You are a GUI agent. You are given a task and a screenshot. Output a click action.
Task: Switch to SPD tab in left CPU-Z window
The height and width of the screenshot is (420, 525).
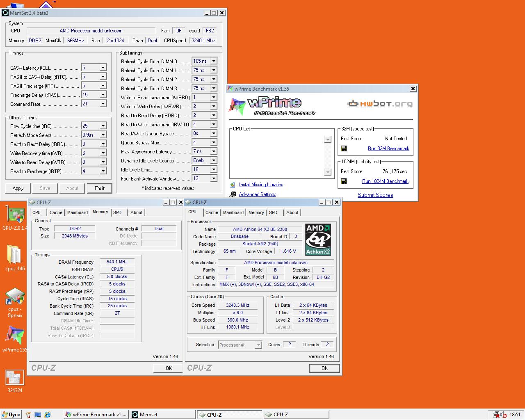point(117,212)
